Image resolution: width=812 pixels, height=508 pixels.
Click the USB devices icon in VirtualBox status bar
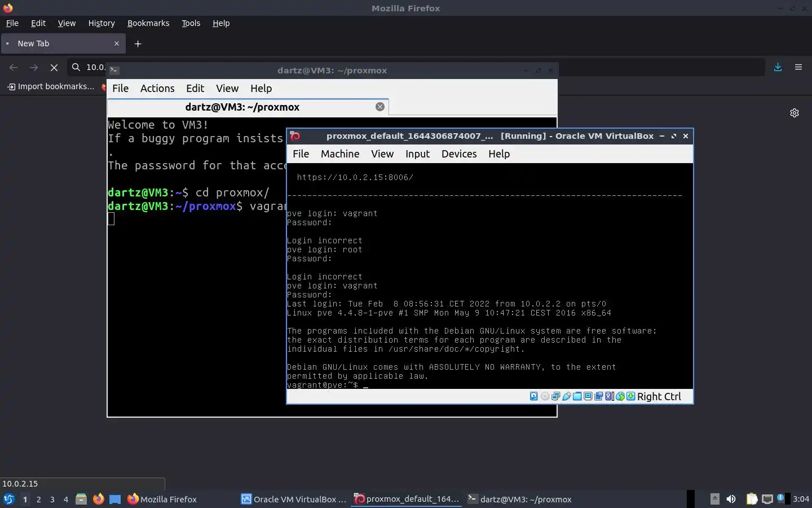coord(567,396)
